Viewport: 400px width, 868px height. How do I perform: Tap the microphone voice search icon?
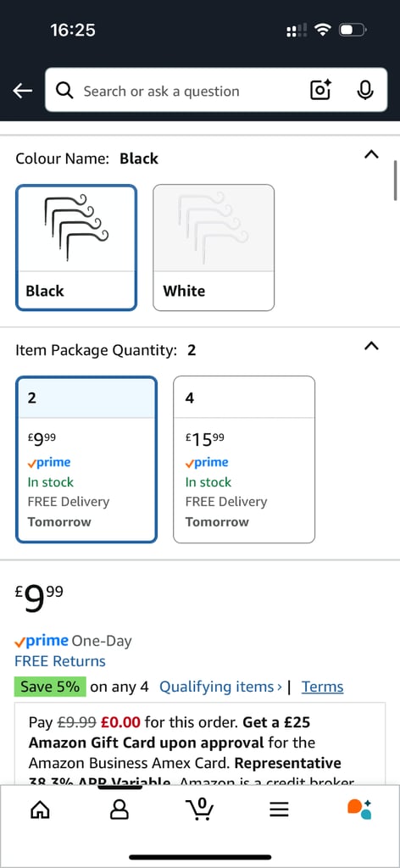(364, 90)
